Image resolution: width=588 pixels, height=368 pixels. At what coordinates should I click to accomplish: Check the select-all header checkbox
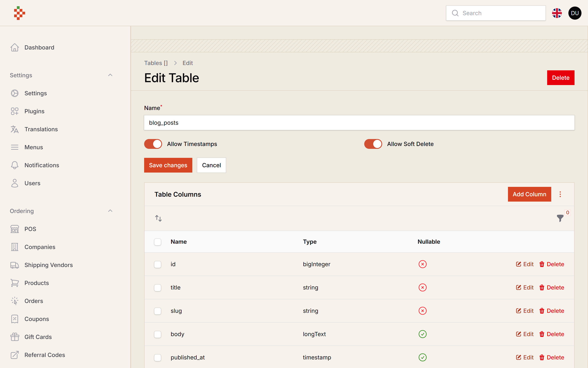pyautogui.click(x=158, y=242)
